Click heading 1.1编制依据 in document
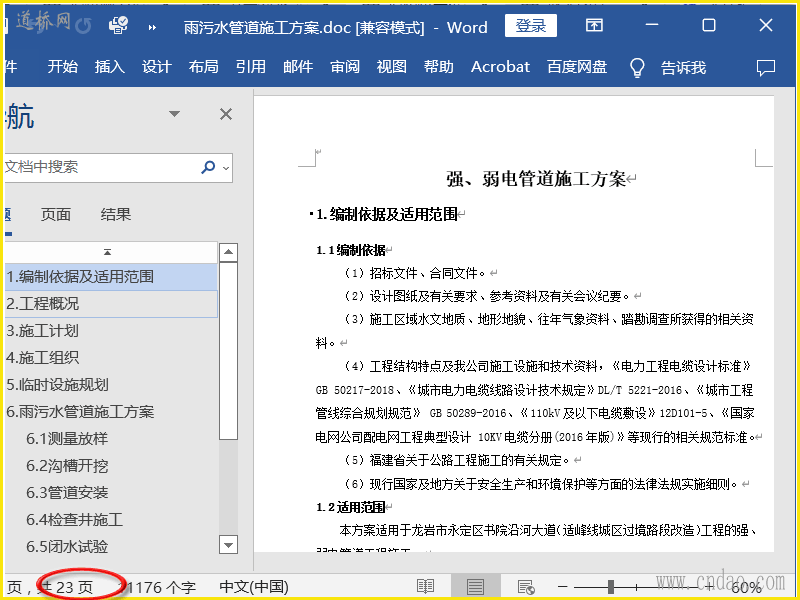 point(351,250)
